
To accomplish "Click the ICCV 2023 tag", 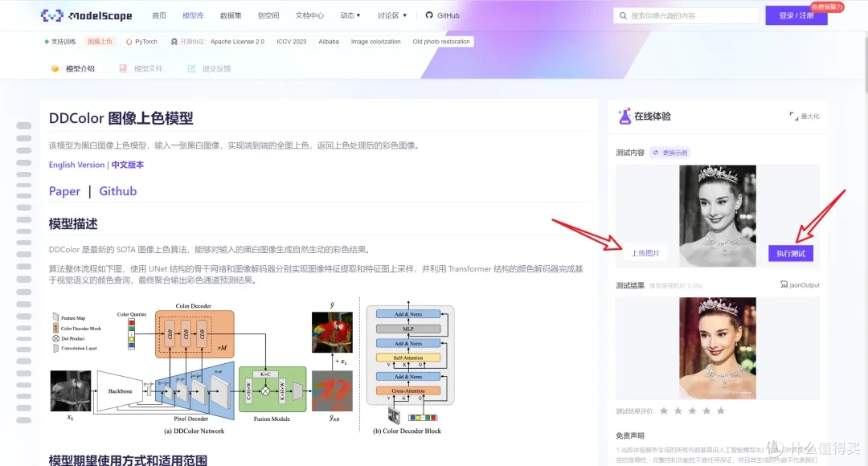I will [x=291, y=42].
